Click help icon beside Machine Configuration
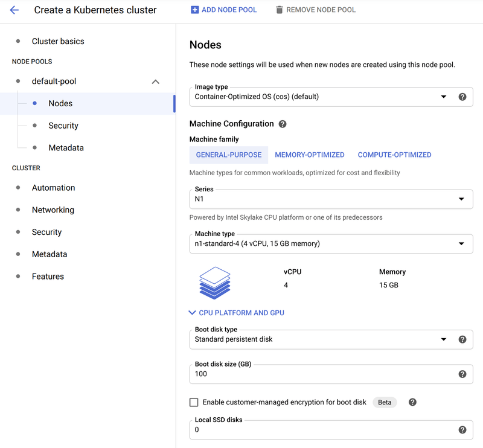This screenshot has width=483, height=448. [283, 124]
